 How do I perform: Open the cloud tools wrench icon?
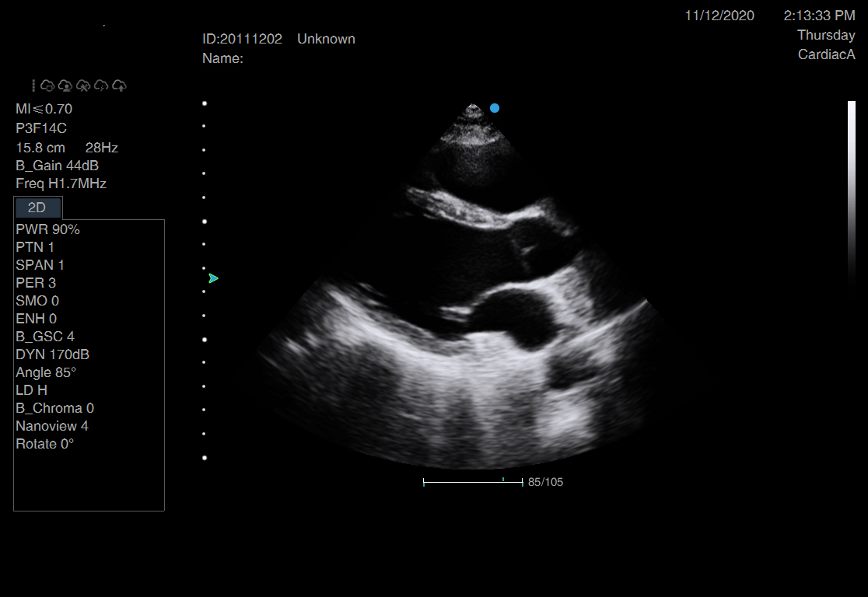(83, 86)
